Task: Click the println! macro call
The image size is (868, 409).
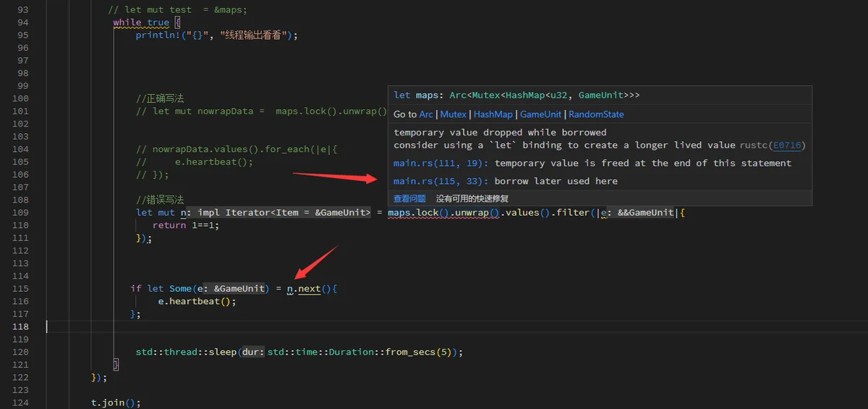Action: click(217, 35)
